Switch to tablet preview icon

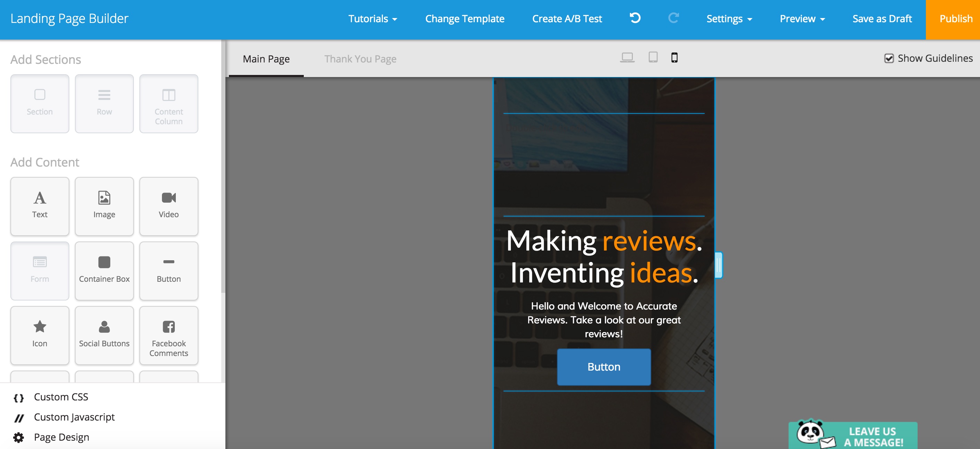[653, 58]
